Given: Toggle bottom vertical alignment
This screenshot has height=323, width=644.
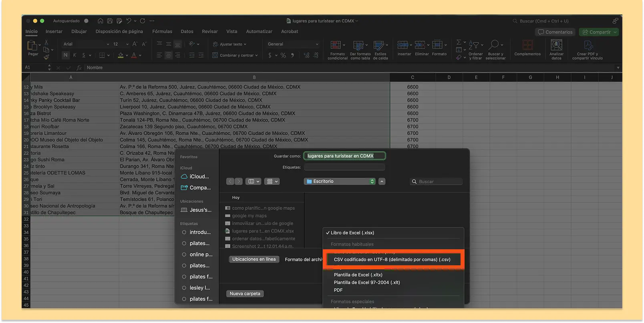Looking at the screenshot, I should click(x=178, y=44).
